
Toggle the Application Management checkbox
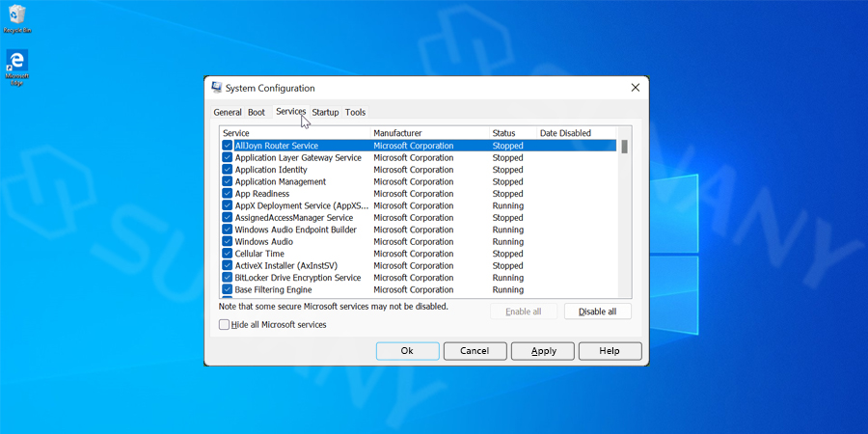point(227,181)
